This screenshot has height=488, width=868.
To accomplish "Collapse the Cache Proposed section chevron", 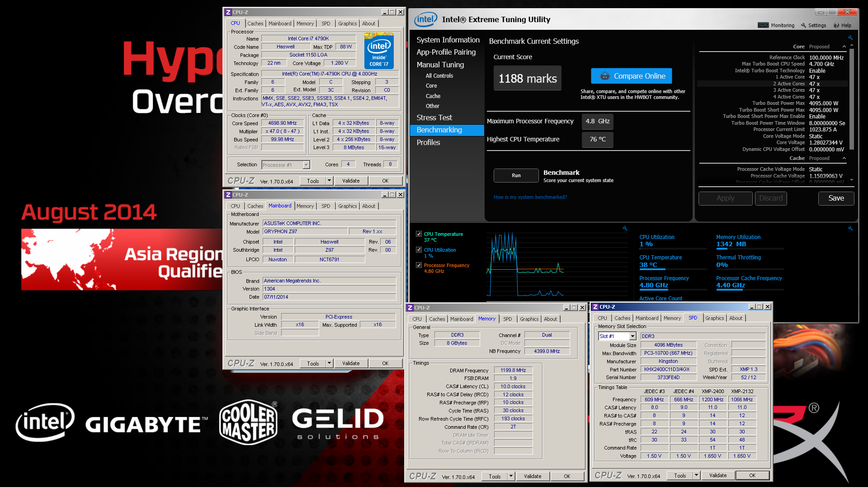I will pos(844,158).
